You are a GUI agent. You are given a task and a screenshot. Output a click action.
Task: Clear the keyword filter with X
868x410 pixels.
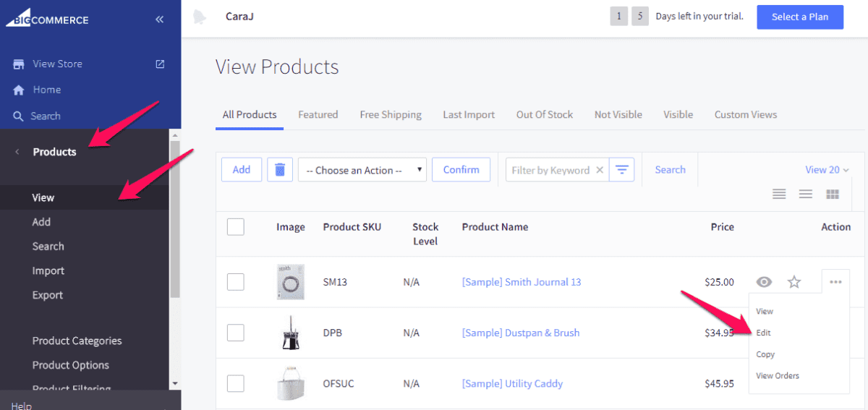tap(599, 170)
